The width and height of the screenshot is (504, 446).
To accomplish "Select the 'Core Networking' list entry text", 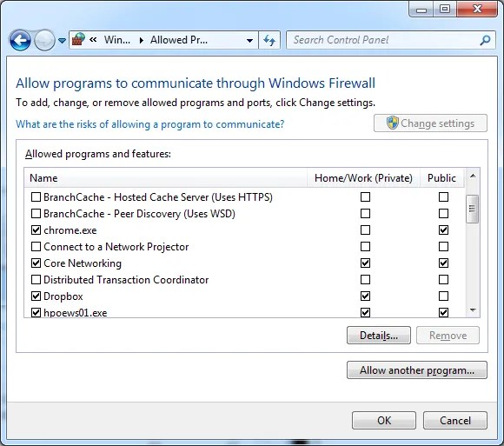I will 83,263.
